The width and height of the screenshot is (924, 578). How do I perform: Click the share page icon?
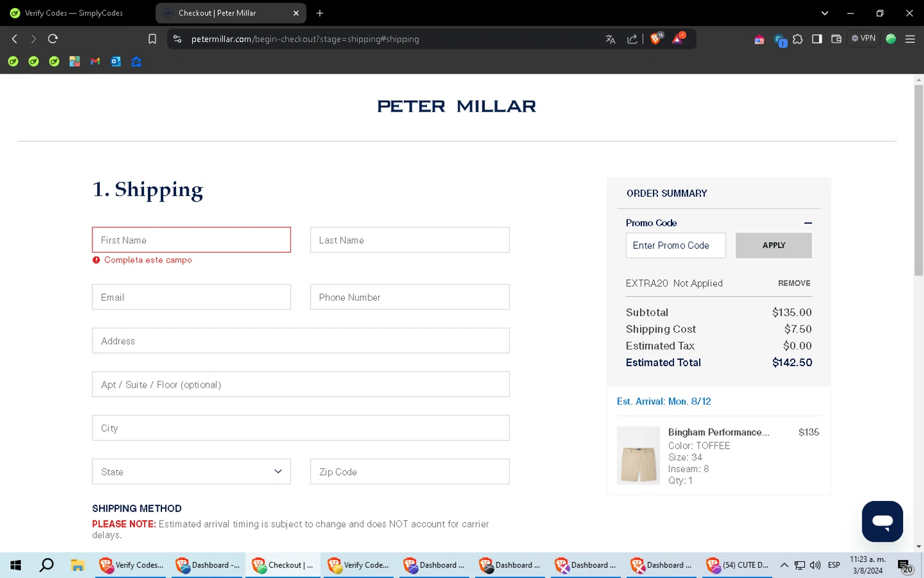(x=632, y=39)
